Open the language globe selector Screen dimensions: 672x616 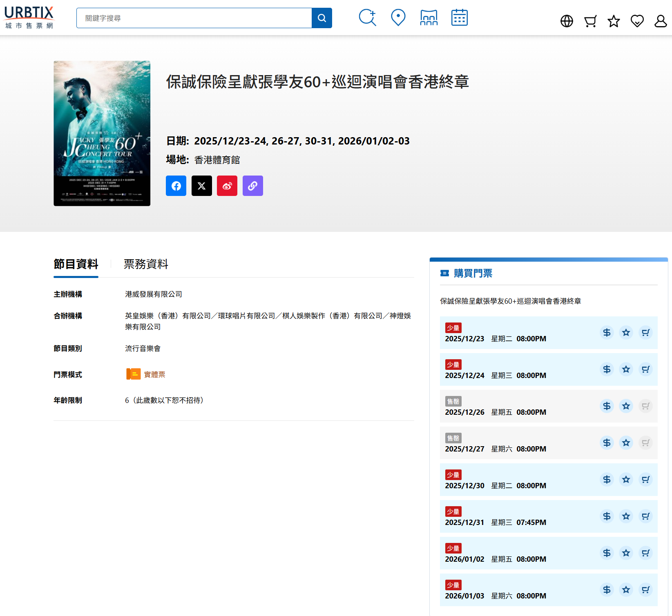point(567,21)
